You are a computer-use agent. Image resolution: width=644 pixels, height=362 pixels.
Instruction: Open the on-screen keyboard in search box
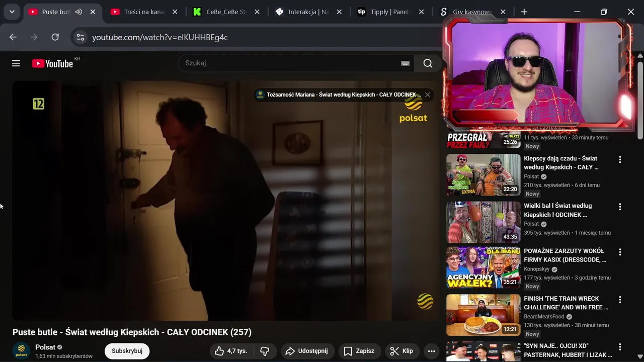pyautogui.click(x=405, y=63)
